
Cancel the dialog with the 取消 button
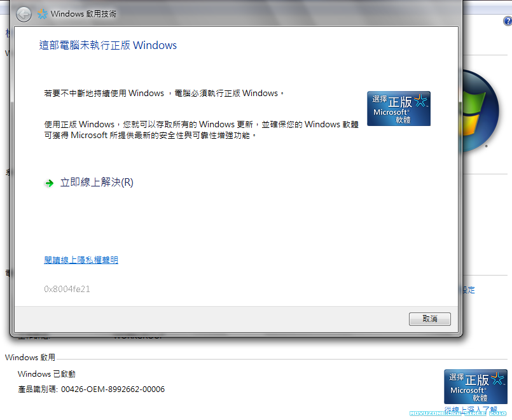point(430,319)
